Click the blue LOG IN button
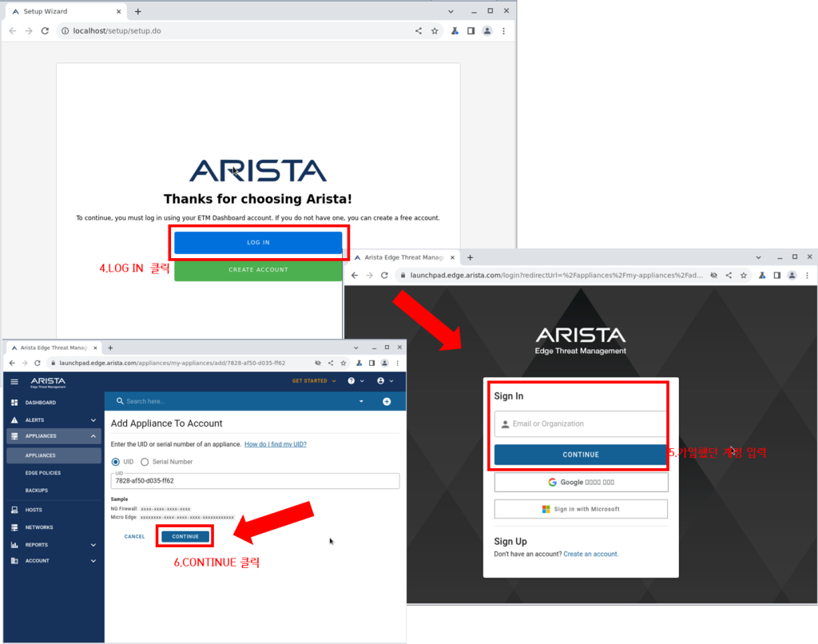Image resolution: width=818 pixels, height=644 pixels. pyautogui.click(x=258, y=243)
